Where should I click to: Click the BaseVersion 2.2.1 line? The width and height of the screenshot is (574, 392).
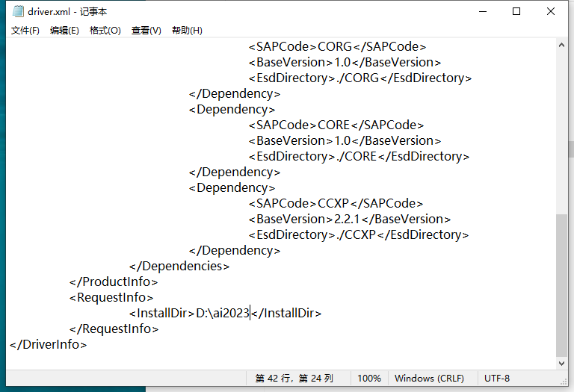350,219
